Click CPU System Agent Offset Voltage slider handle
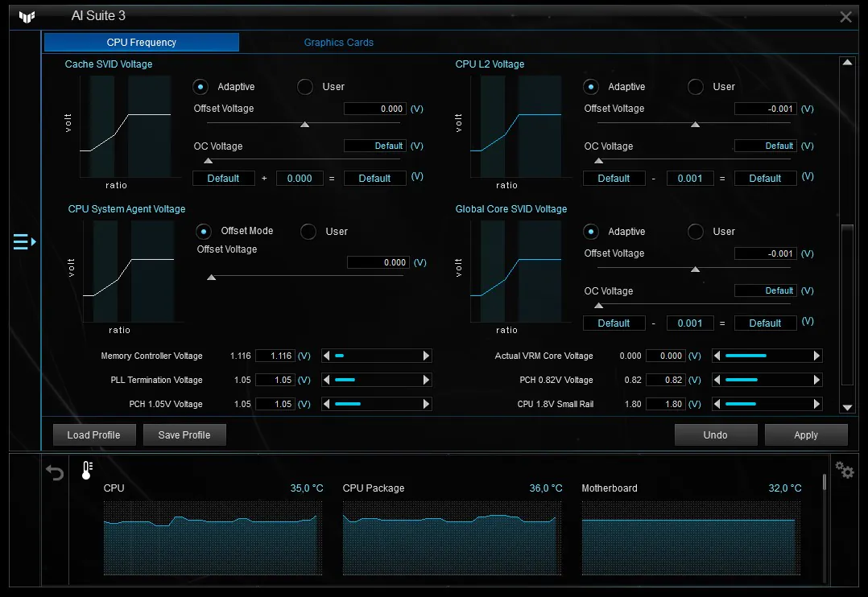The width and height of the screenshot is (868, 597). (x=212, y=278)
